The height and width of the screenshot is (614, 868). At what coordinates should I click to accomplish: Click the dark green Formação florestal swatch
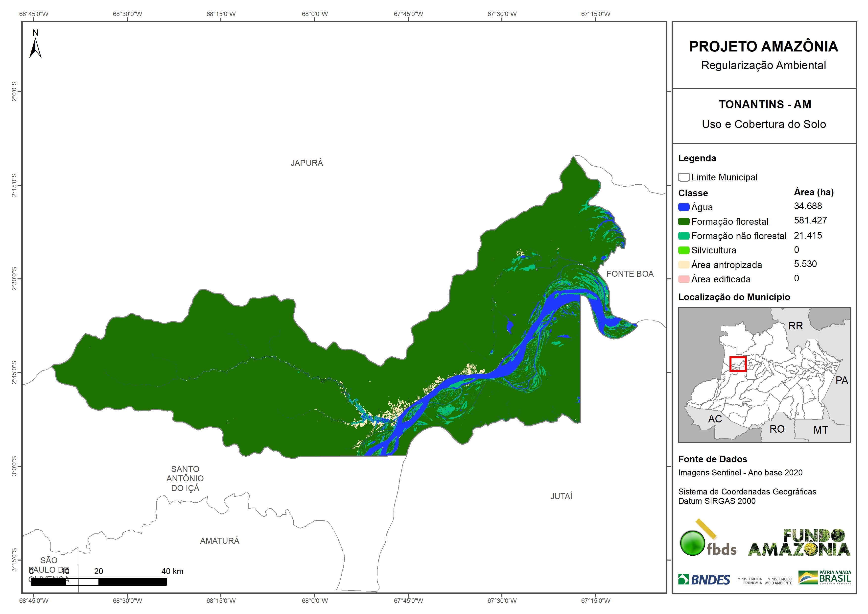coord(683,221)
